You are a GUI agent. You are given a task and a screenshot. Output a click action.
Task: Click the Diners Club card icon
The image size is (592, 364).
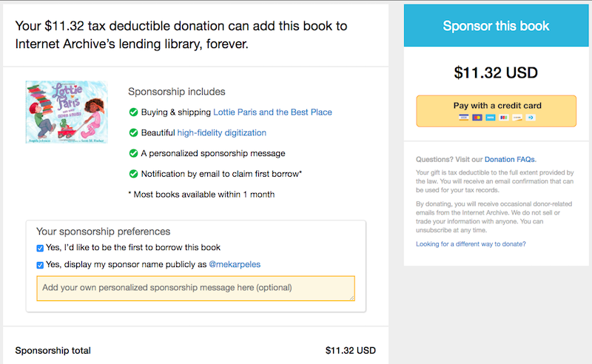(531, 118)
